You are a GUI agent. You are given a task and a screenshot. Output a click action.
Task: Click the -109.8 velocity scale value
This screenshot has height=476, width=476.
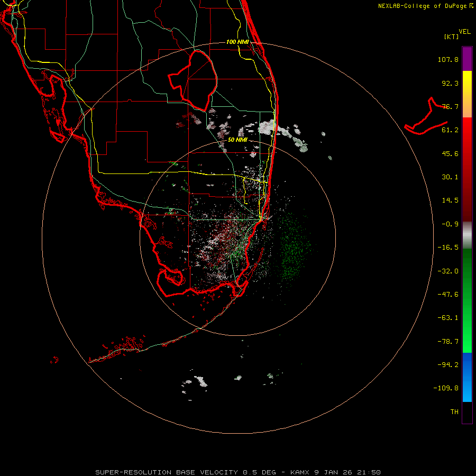click(446, 388)
